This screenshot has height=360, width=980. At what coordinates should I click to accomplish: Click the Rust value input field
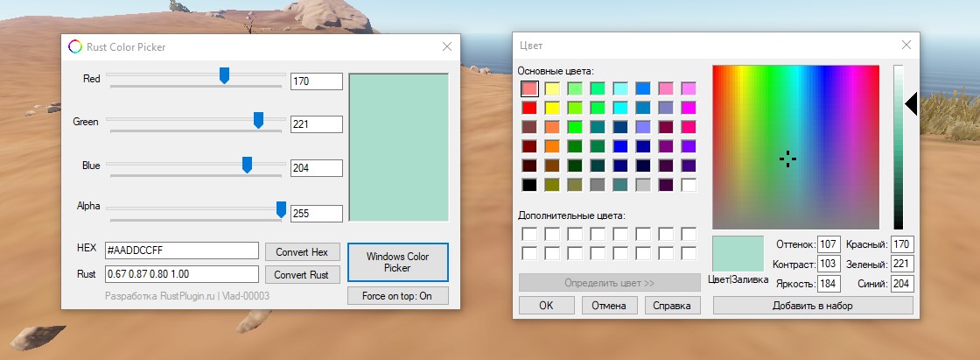[181, 274]
